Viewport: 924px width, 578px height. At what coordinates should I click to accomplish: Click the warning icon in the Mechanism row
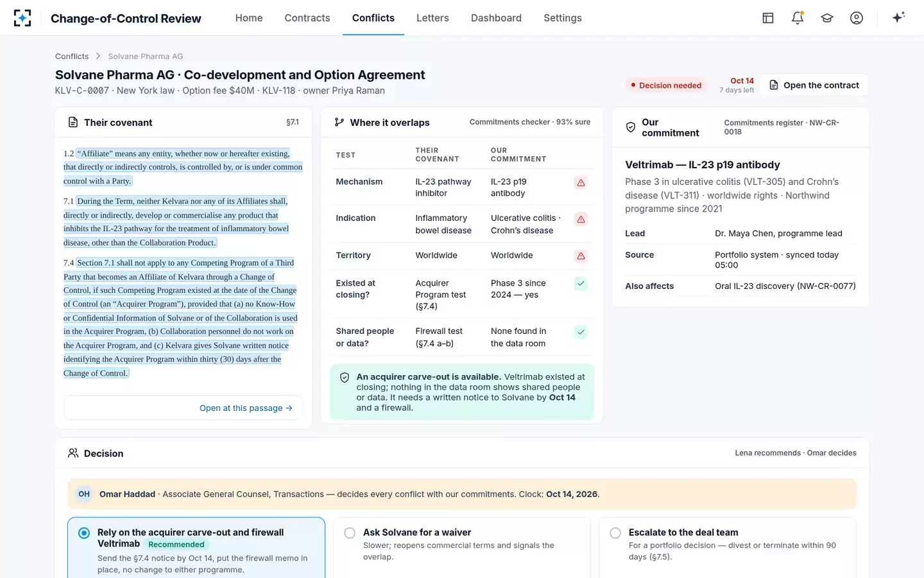pos(581,183)
